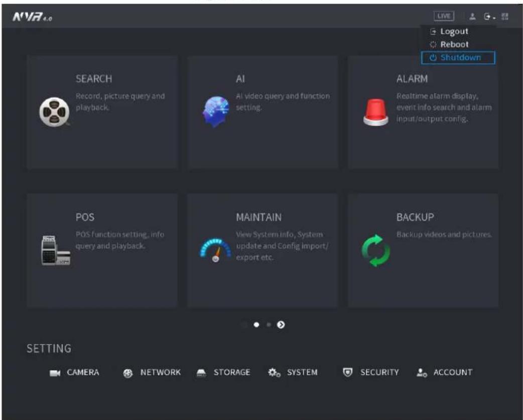
Task: Click the CAMERA settings icon
Action: [55, 373]
